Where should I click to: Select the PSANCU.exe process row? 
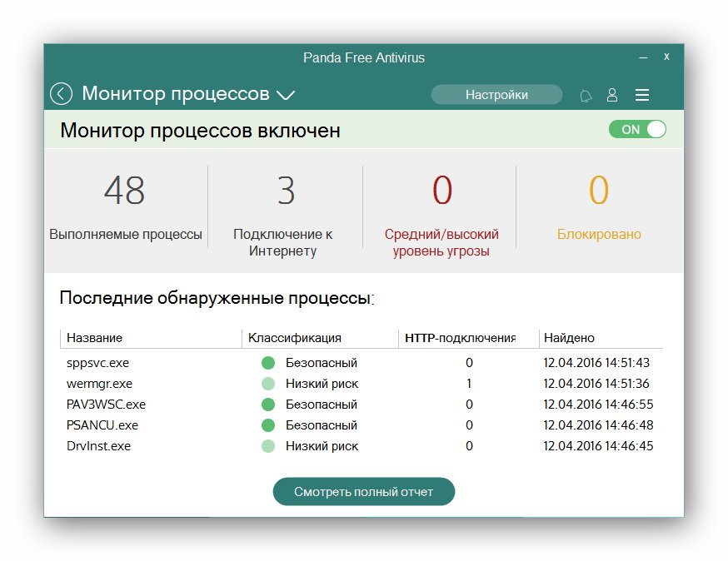[x=102, y=425]
